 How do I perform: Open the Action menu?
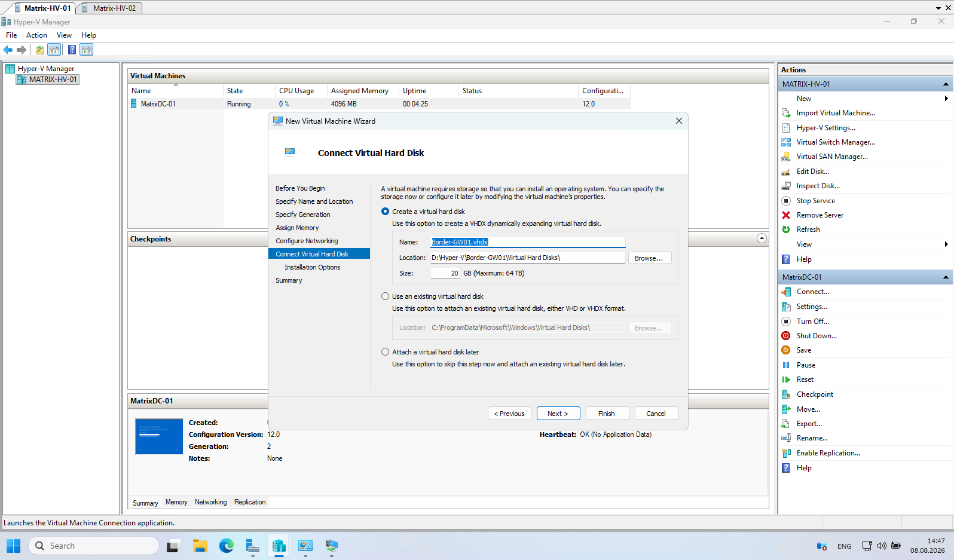coord(36,35)
